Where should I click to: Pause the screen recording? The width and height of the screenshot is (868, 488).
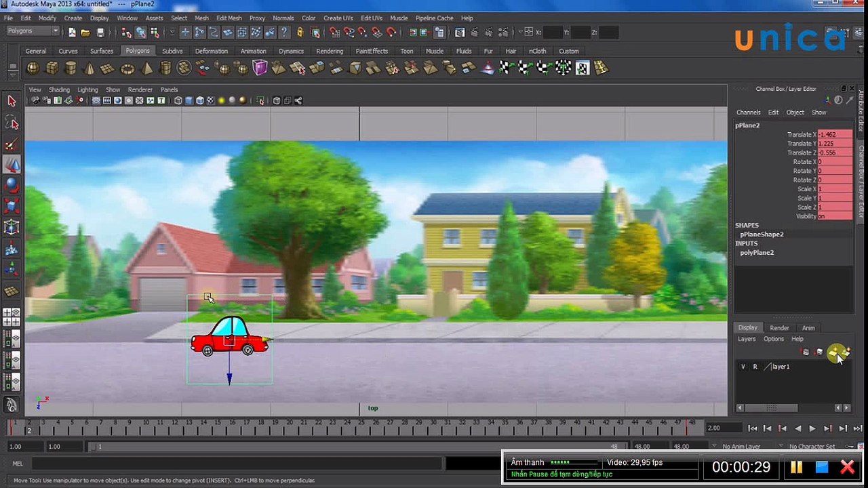(796, 467)
